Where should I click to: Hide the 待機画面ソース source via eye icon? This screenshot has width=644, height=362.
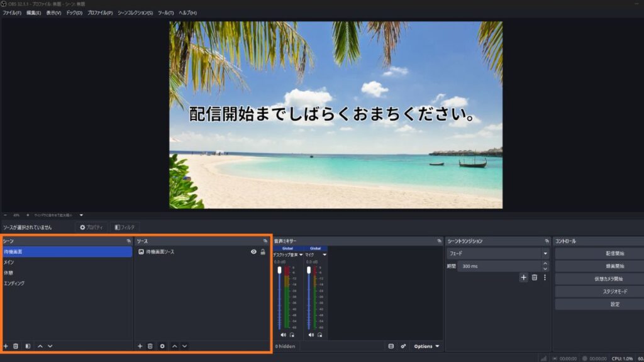[253, 252]
